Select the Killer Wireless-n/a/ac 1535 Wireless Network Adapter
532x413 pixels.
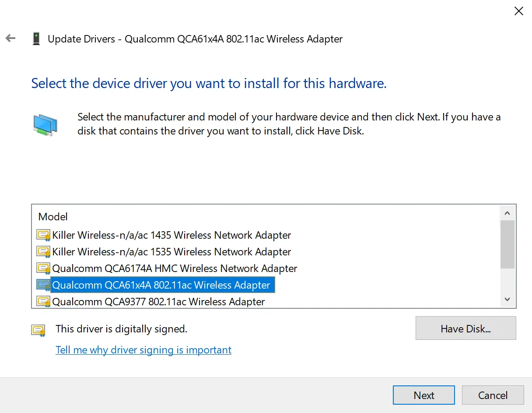click(x=171, y=251)
